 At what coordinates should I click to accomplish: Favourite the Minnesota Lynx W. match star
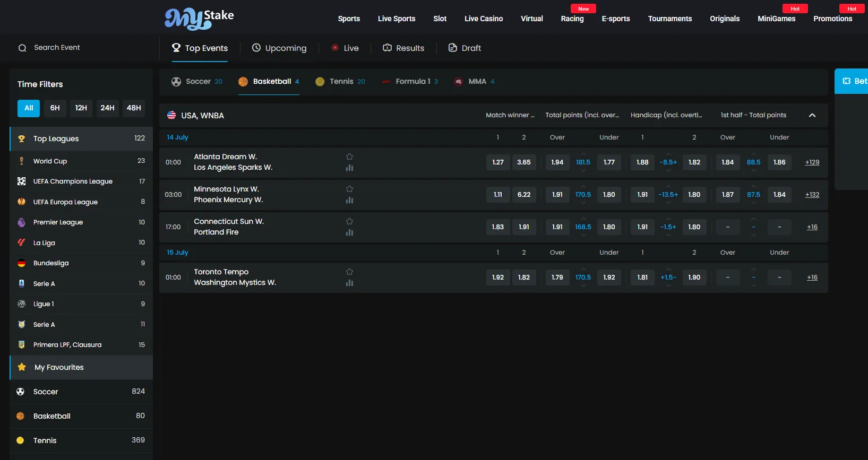tap(349, 189)
